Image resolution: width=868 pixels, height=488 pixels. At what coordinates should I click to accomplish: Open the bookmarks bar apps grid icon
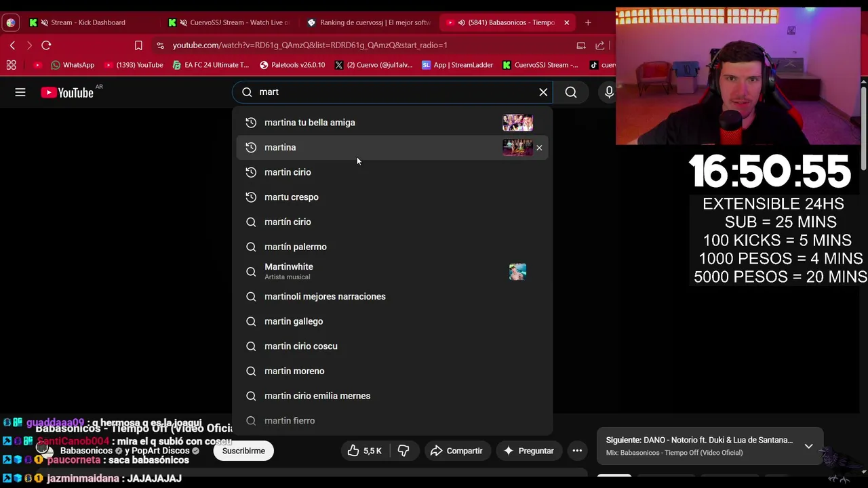point(11,65)
